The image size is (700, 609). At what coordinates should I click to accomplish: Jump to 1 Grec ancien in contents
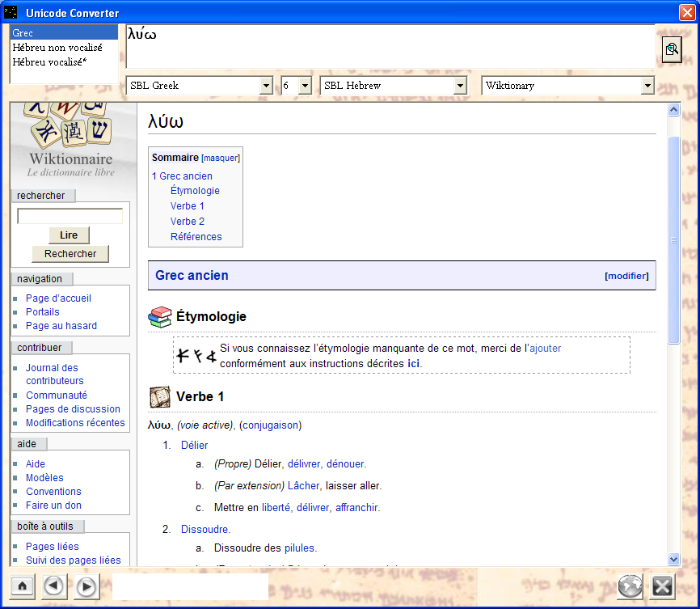point(182,176)
